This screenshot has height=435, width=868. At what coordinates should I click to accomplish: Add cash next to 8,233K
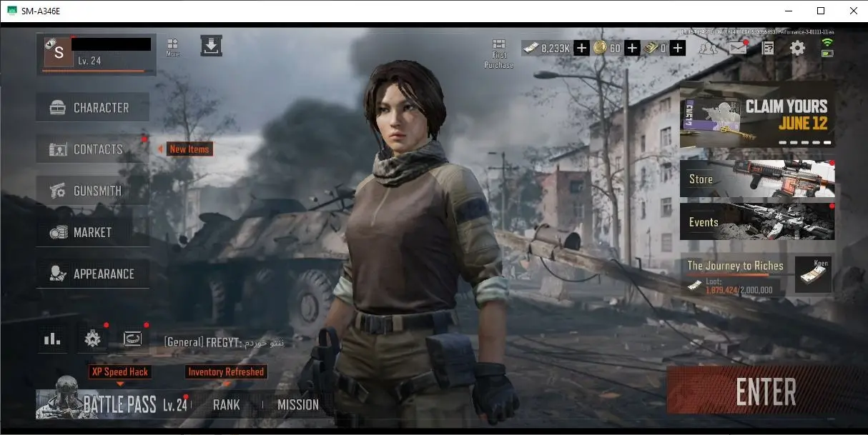[x=582, y=49]
